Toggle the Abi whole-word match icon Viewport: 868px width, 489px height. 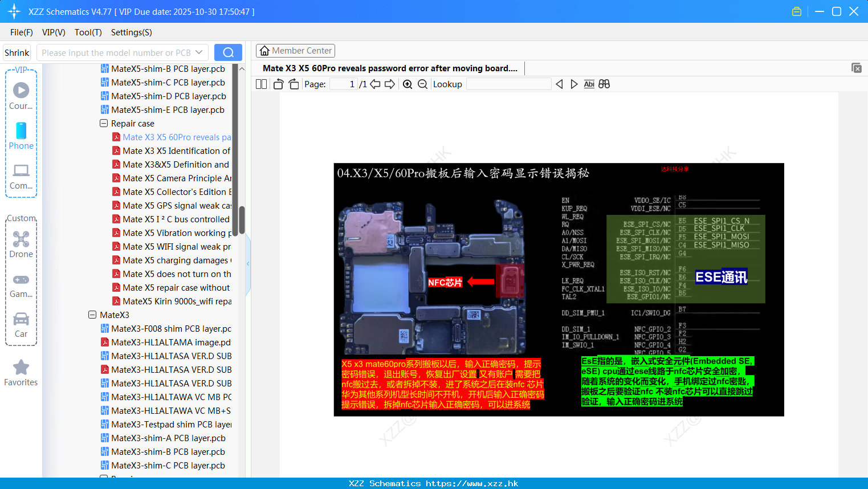pos(589,84)
